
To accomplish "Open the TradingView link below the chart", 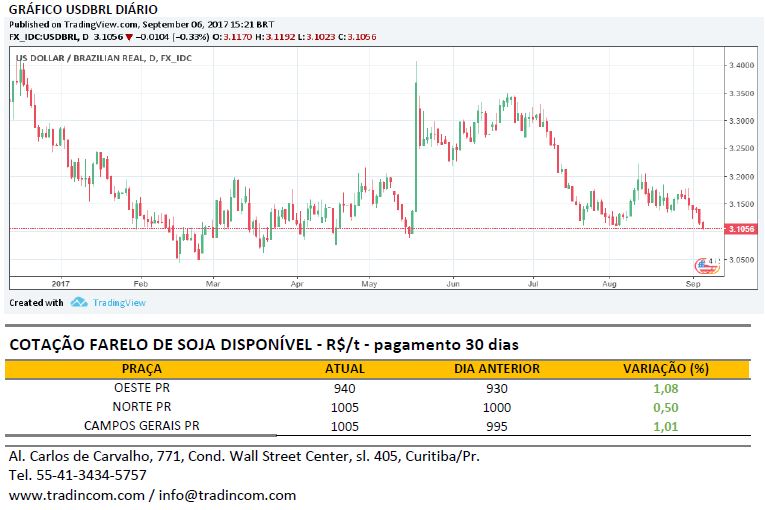I will tap(120, 302).
